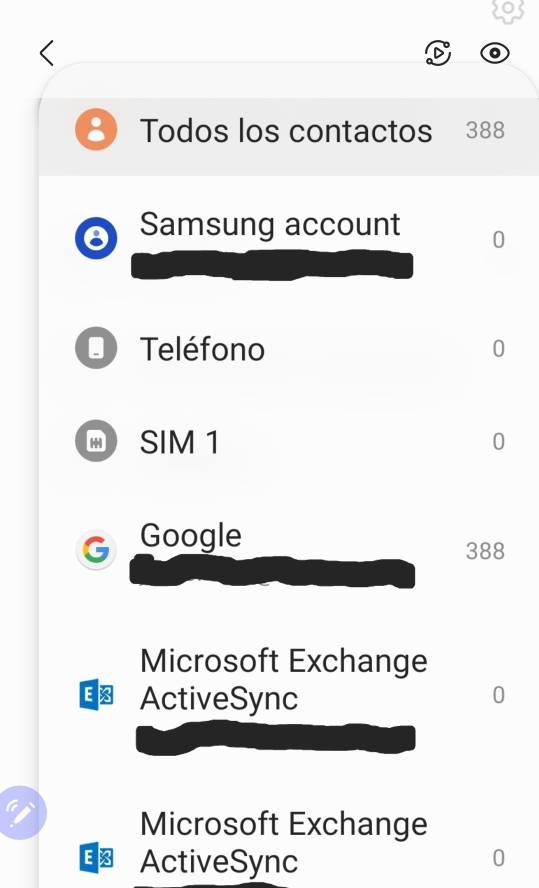This screenshot has width=539, height=888.
Task: Tap the 388 count beside Google
Action: pos(485,551)
